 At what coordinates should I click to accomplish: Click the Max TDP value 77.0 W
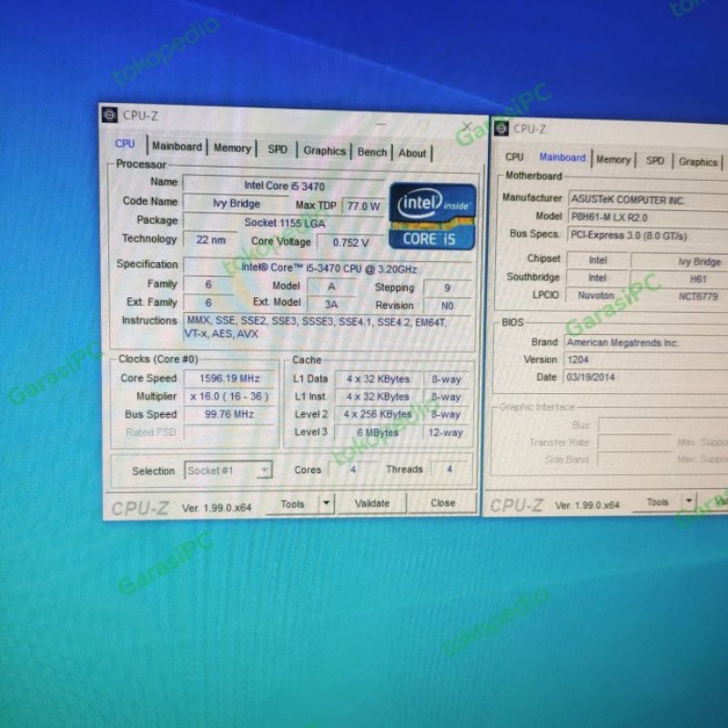tap(363, 206)
